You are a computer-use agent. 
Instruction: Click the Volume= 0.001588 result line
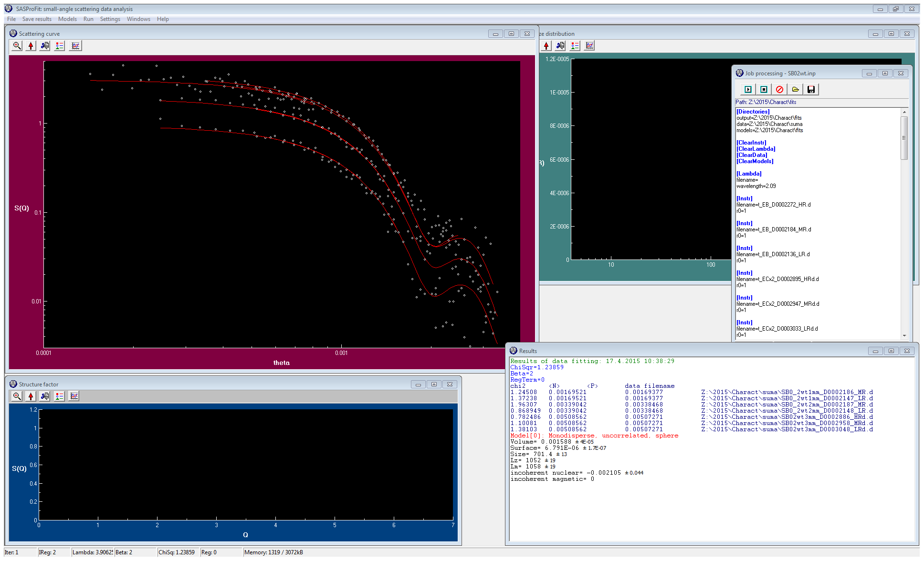552,442
